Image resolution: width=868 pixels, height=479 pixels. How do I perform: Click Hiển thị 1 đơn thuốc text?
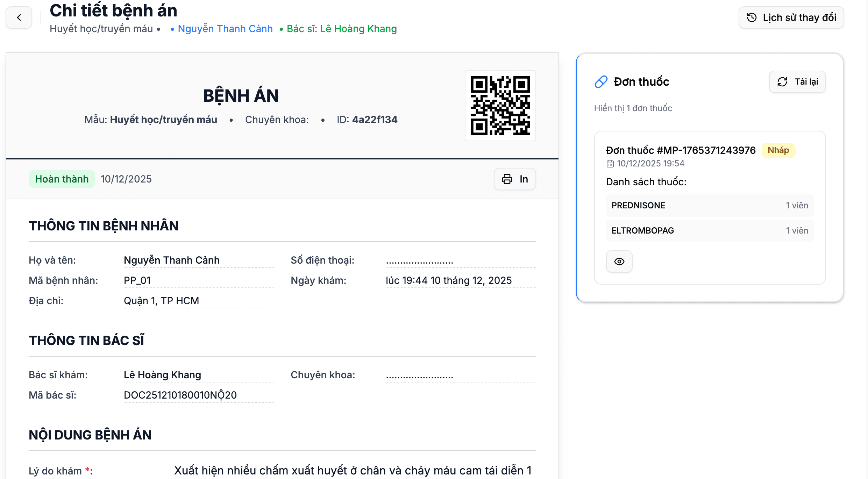pos(633,108)
